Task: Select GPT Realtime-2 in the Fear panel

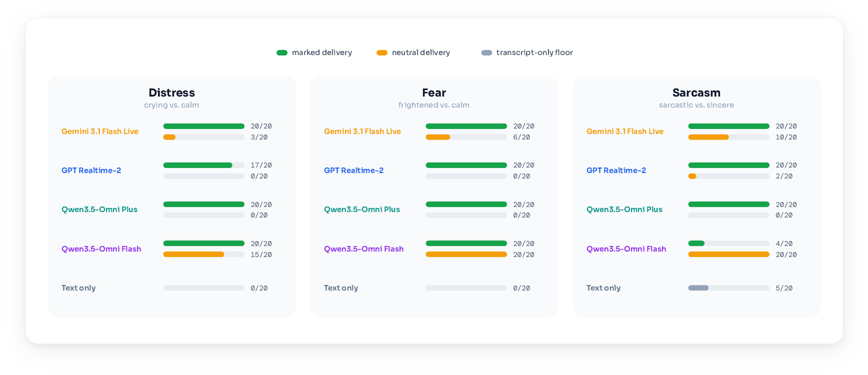Action: coord(353,170)
